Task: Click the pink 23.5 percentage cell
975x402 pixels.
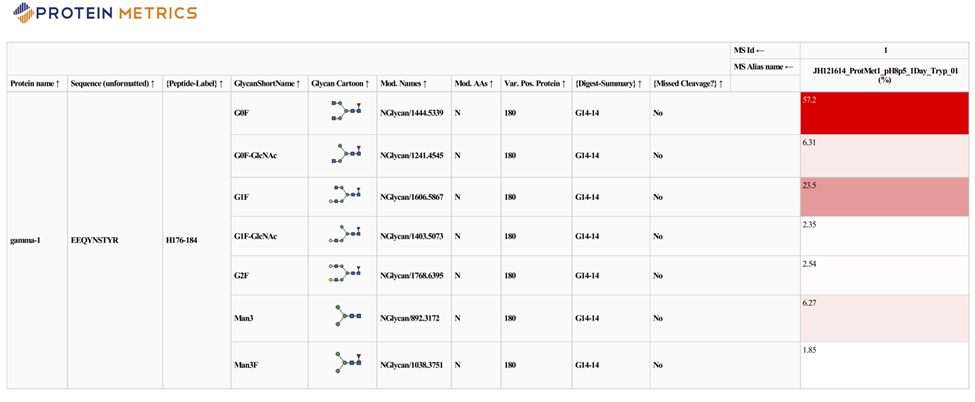Action: (x=884, y=197)
